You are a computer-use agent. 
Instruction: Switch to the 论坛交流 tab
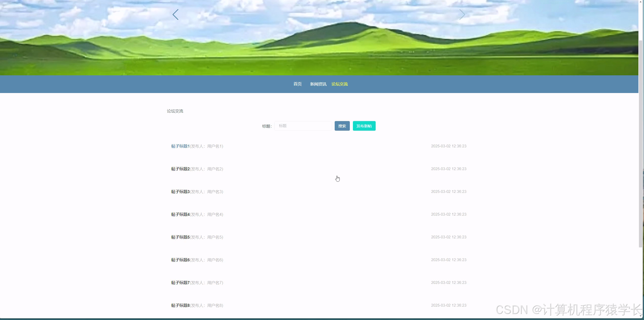pyautogui.click(x=339, y=84)
